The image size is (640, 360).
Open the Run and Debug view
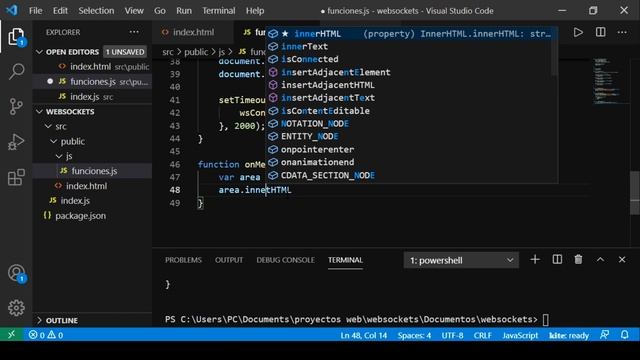[x=16, y=142]
